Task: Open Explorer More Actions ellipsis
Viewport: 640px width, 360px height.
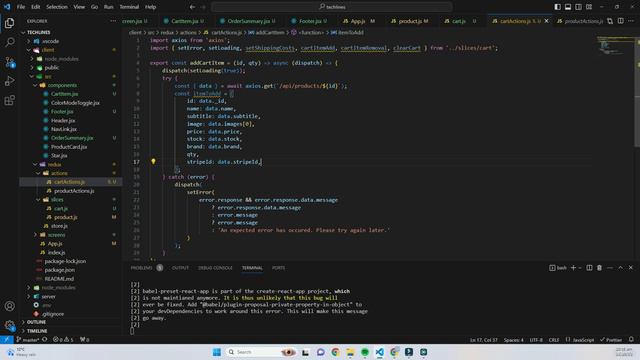Action: click(113, 21)
